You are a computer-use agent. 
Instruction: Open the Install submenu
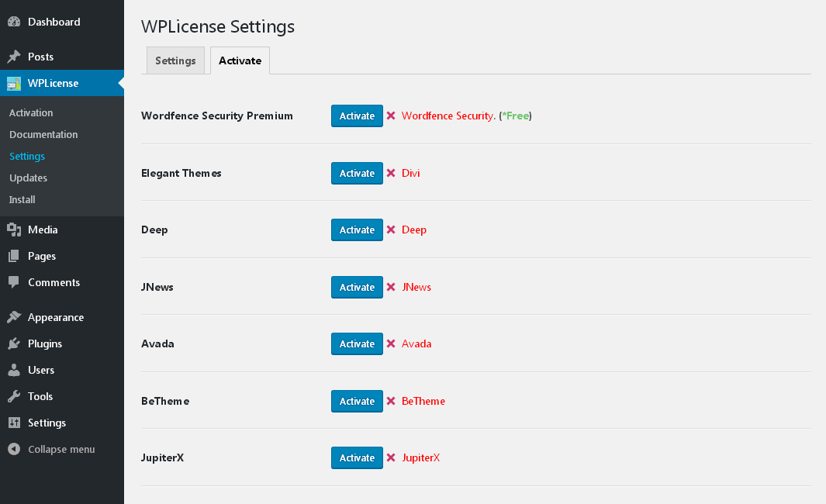(x=22, y=199)
